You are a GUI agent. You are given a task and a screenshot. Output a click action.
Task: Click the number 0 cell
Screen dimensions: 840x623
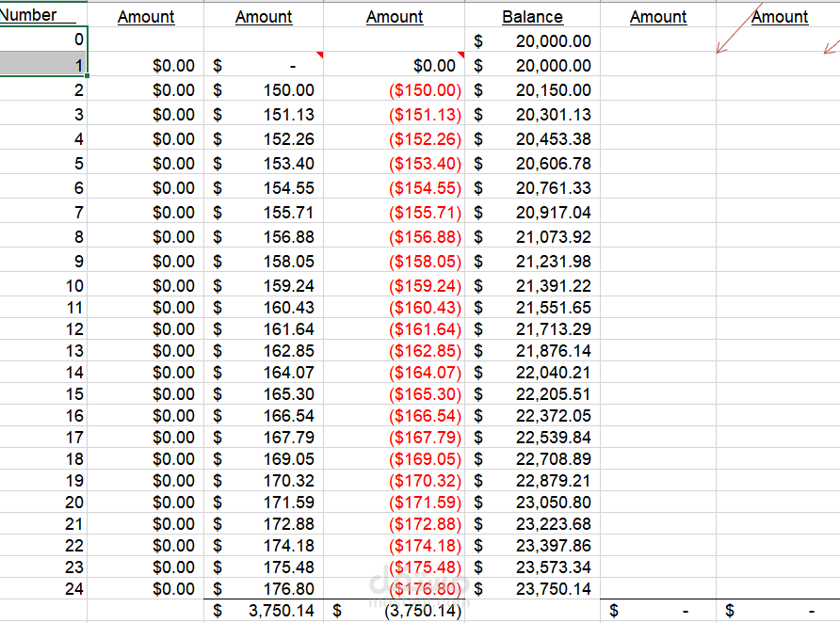[43, 40]
